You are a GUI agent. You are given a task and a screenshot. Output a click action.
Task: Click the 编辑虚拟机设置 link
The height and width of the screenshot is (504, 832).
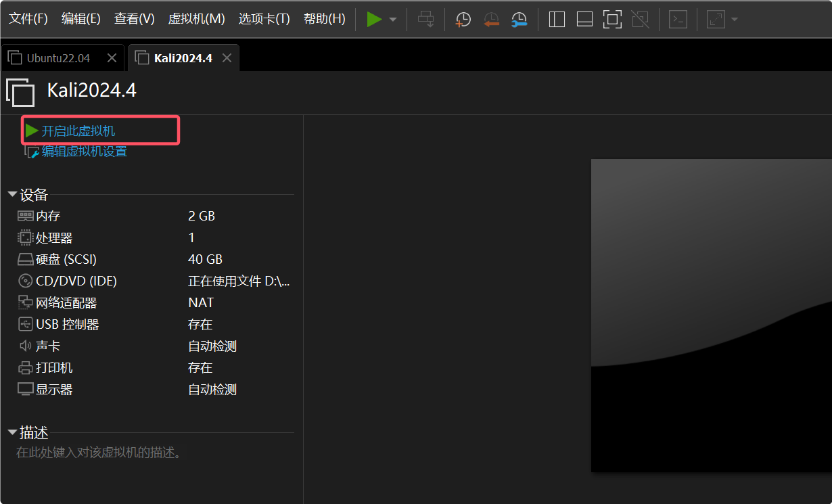tap(85, 152)
